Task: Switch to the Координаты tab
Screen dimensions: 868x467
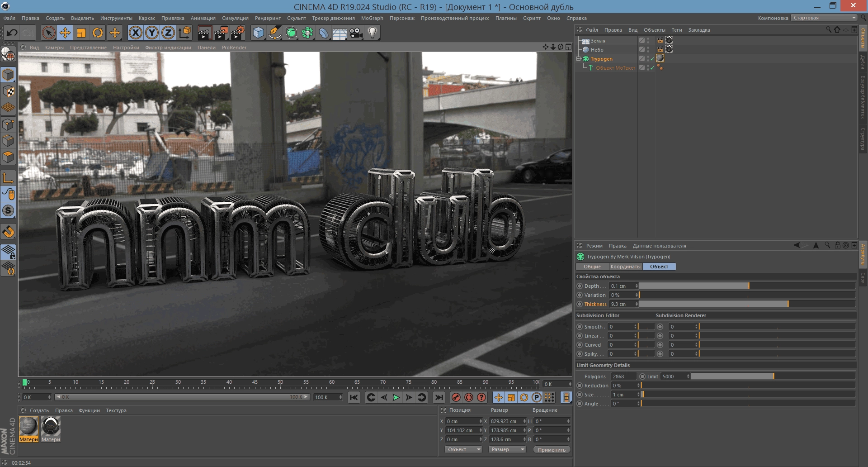Action: point(625,267)
